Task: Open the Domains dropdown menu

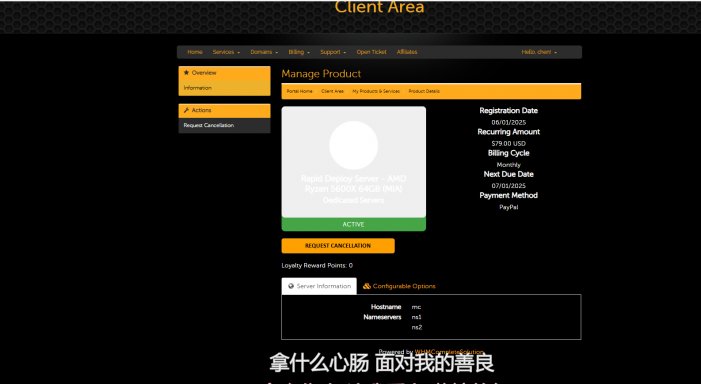Action: [264, 52]
